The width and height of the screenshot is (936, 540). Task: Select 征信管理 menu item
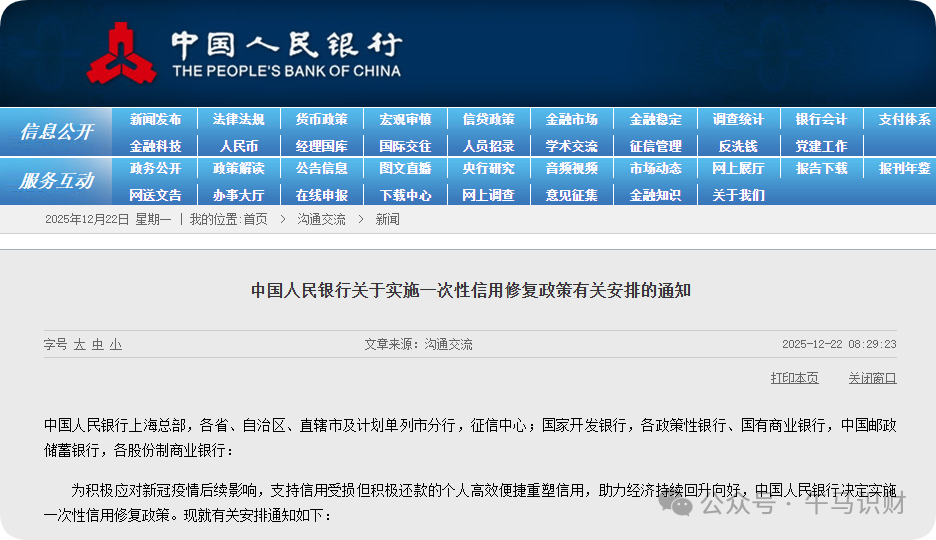click(x=655, y=146)
